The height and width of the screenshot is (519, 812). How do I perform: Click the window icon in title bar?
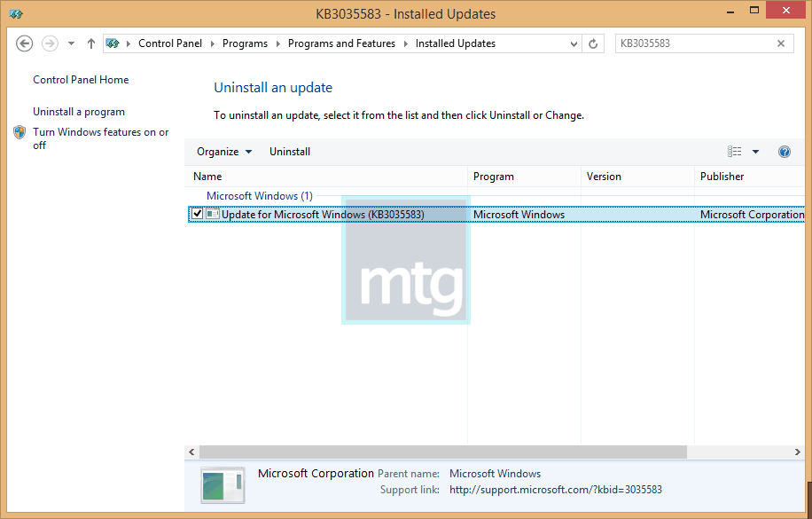coord(16,13)
